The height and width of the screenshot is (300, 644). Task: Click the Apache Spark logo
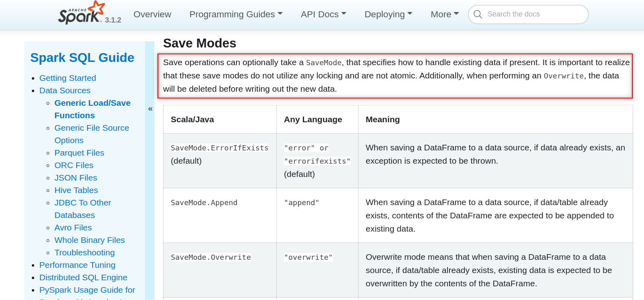point(81,13)
